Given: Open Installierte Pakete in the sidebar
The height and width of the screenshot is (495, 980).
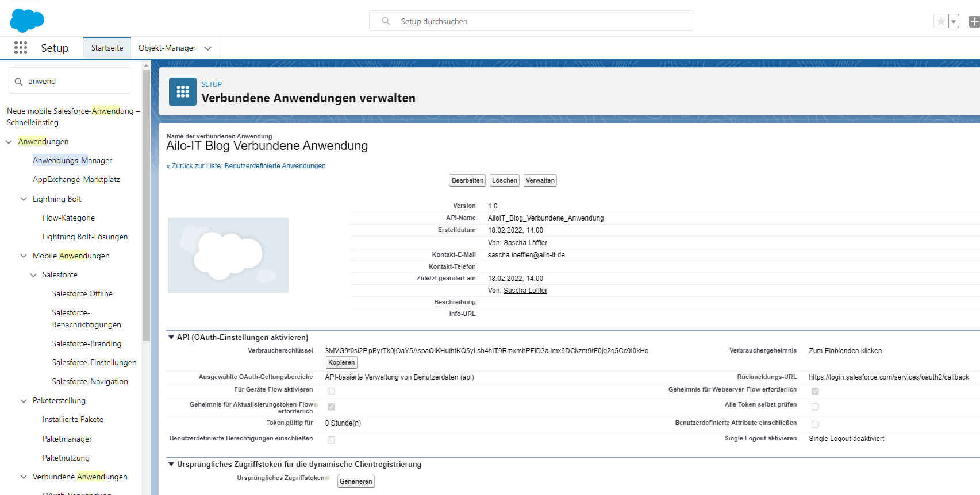Looking at the screenshot, I should (x=73, y=420).
